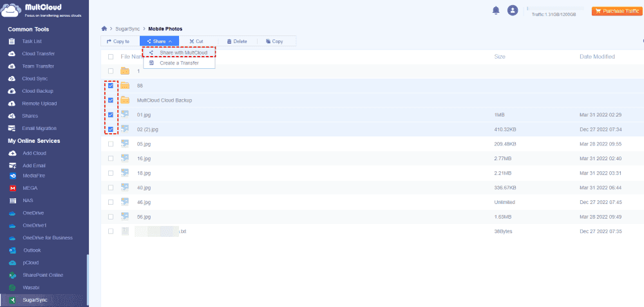Open the user account avatar icon

pos(513,11)
